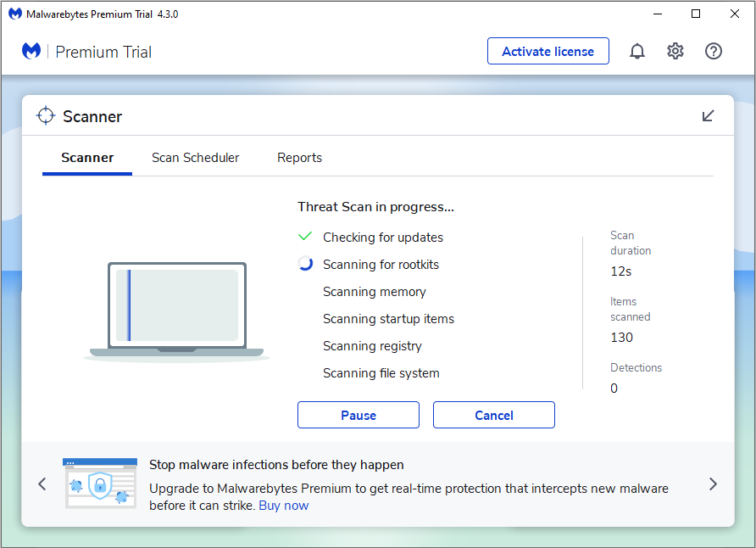Image resolution: width=756 pixels, height=548 pixels.
Task: Click the Scanner crosshair icon
Action: pos(46,115)
